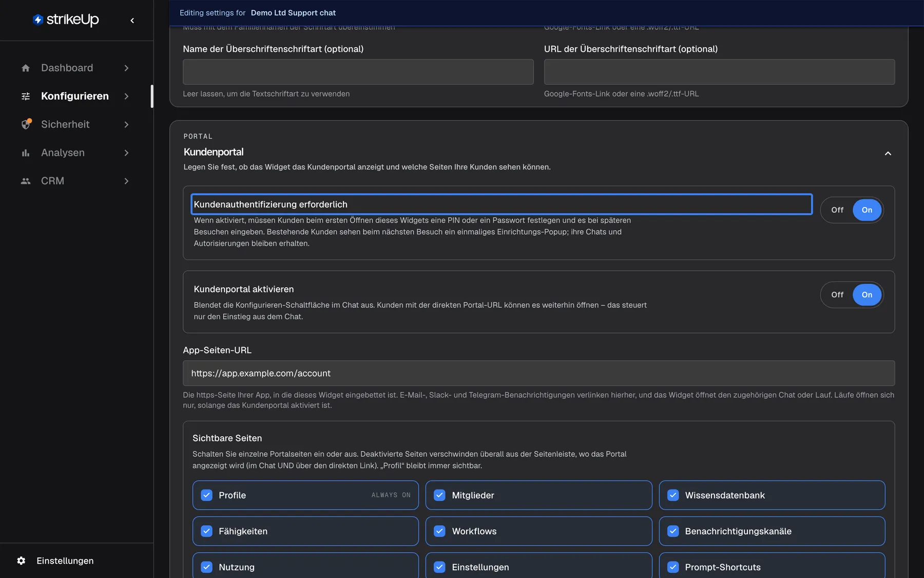Expand the Konfigurieren submenu chevron
This screenshot has height=578, width=924.
pos(126,96)
